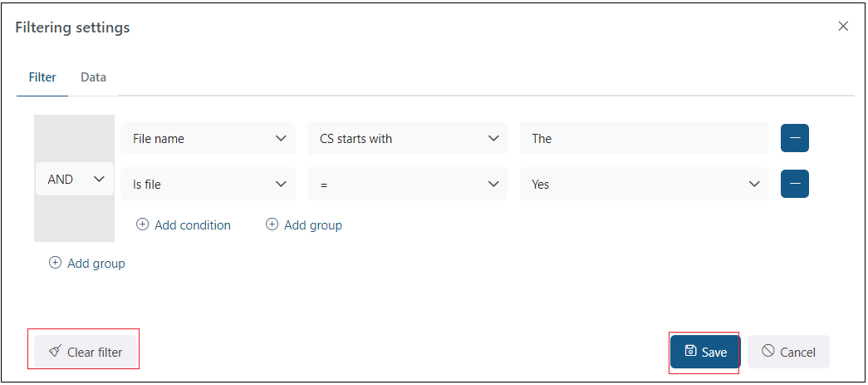
Task: Click the text field containing The
Action: tap(644, 139)
